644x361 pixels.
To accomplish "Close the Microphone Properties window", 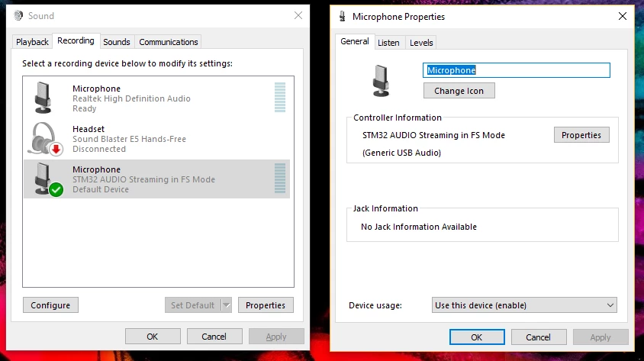I will [622, 16].
